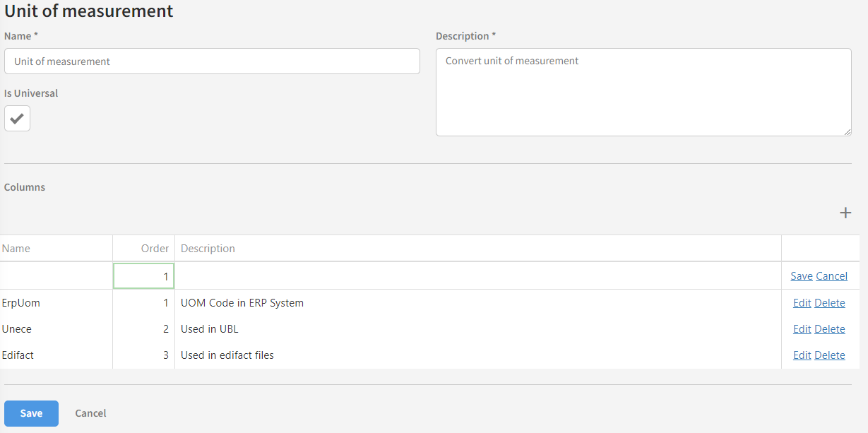The width and height of the screenshot is (868, 433).
Task: Cancel the new column row edit
Action: (x=831, y=276)
